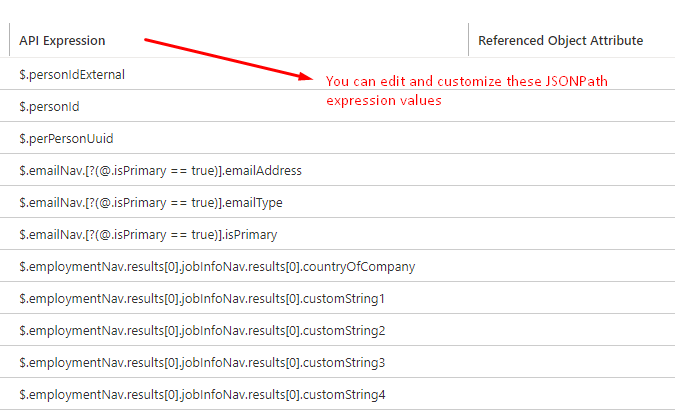Click Referenced Object Attribute cell for emailAddress row
The height and width of the screenshot is (414, 675).
coord(570,170)
